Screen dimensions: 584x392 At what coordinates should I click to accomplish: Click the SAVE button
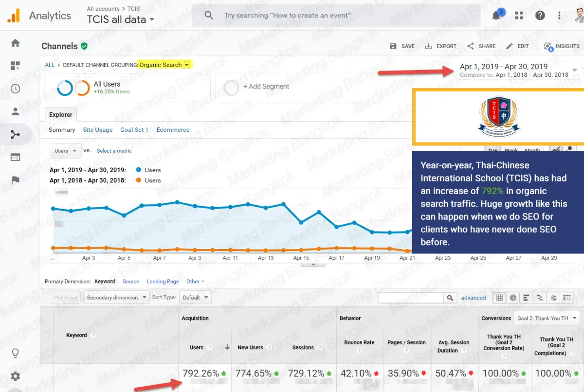pos(402,46)
